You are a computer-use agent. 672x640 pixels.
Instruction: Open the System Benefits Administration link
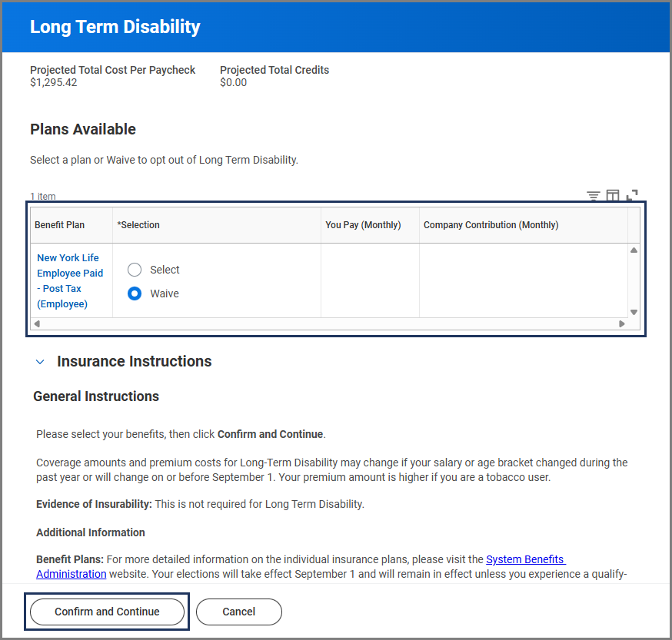[525, 559]
